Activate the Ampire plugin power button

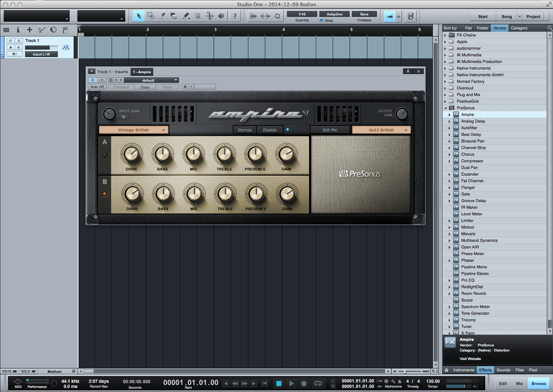point(93,80)
